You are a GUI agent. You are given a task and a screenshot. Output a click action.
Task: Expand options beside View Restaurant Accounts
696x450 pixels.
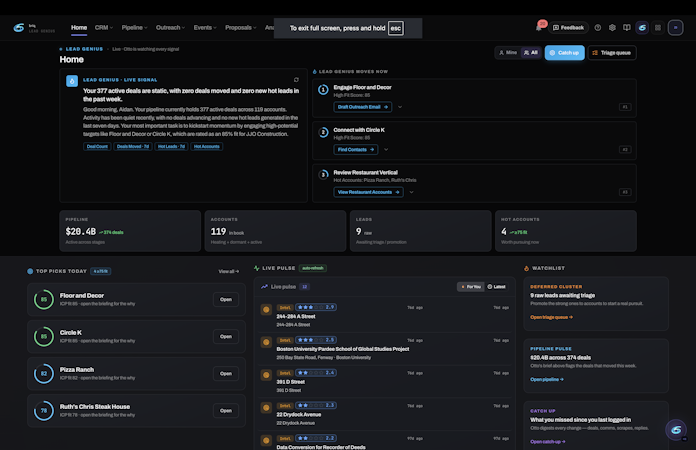[411, 192]
